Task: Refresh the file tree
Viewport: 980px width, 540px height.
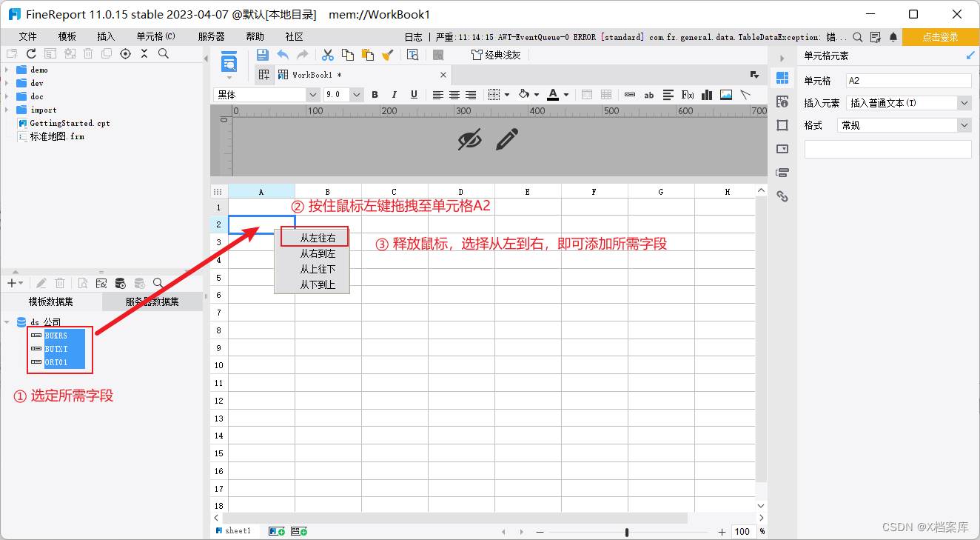Action: coord(31,53)
